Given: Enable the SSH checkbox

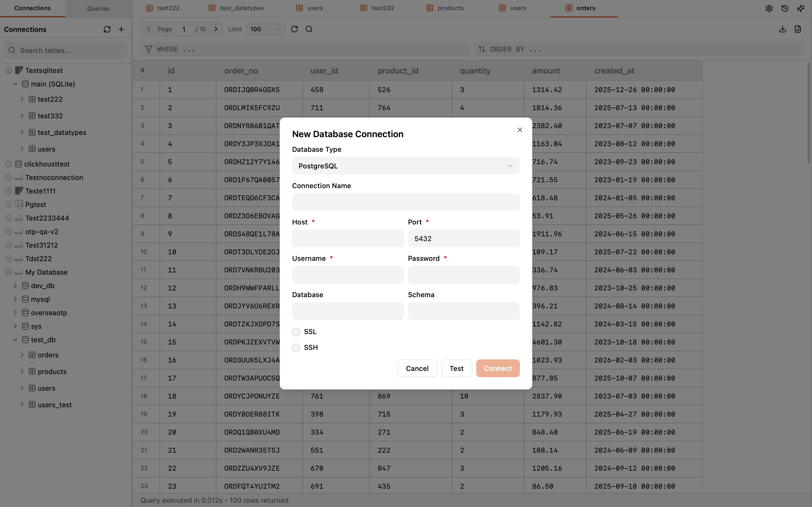Looking at the screenshot, I should coord(296,347).
